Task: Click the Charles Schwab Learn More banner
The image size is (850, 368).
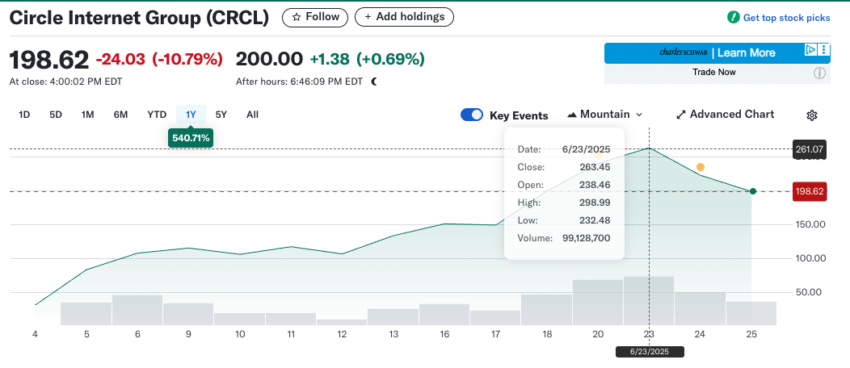Action: [x=717, y=53]
